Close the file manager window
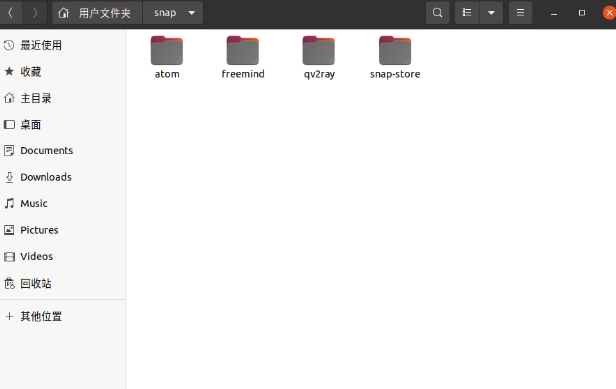This screenshot has height=389, width=616. coord(609,13)
